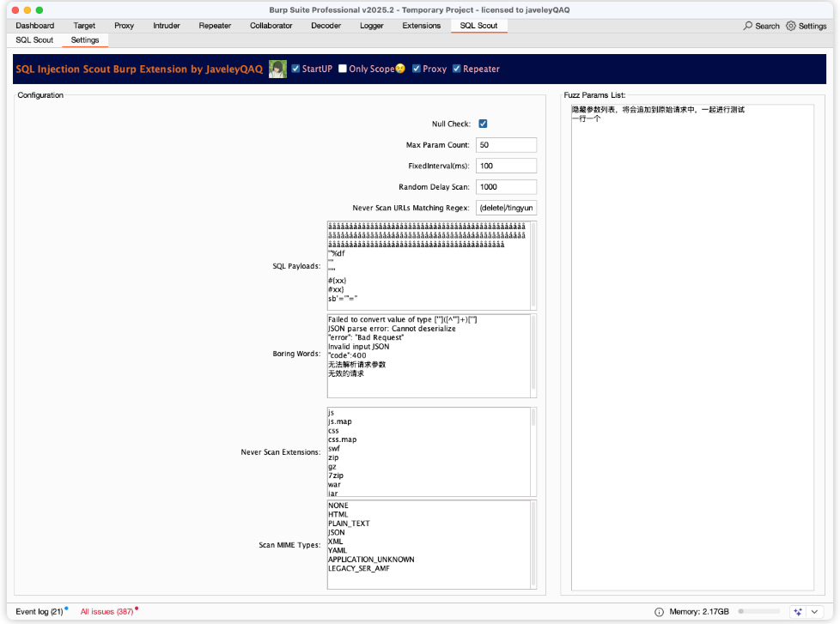Open the Burp AI sparkle icon
This screenshot has height=624, width=840.
798,612
